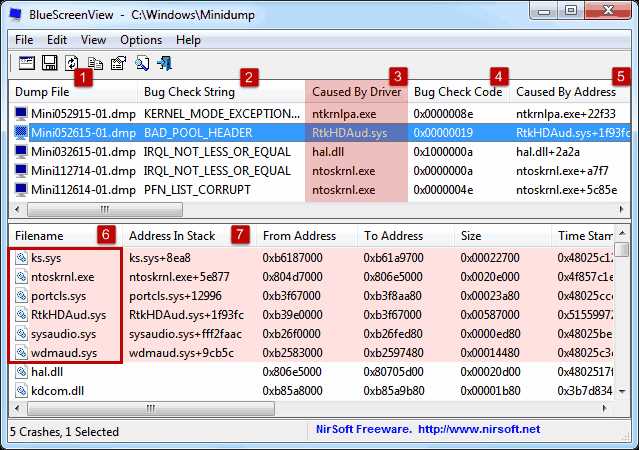Click the icon beside Mini112714-01.dmp
639x450 pixels.
pyautogui.click(x=21, y=170)
